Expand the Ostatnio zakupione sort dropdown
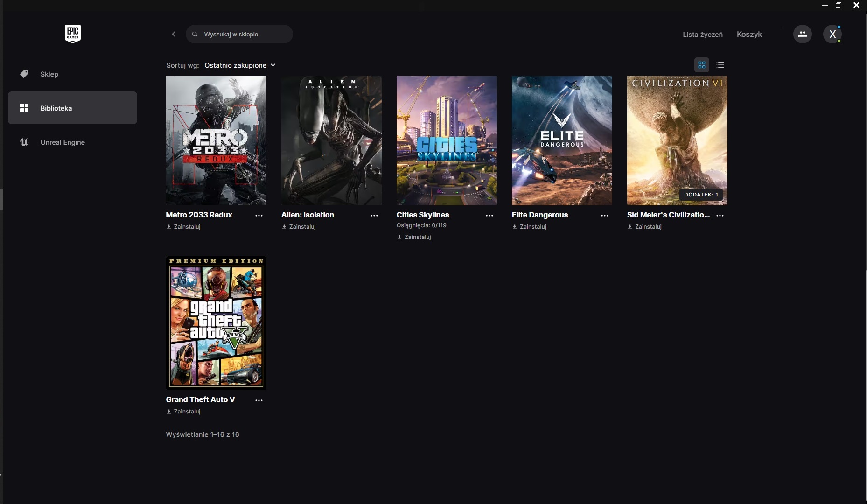Image resolution: width=867 pixels, height=504 pixels. pos(240,65)
